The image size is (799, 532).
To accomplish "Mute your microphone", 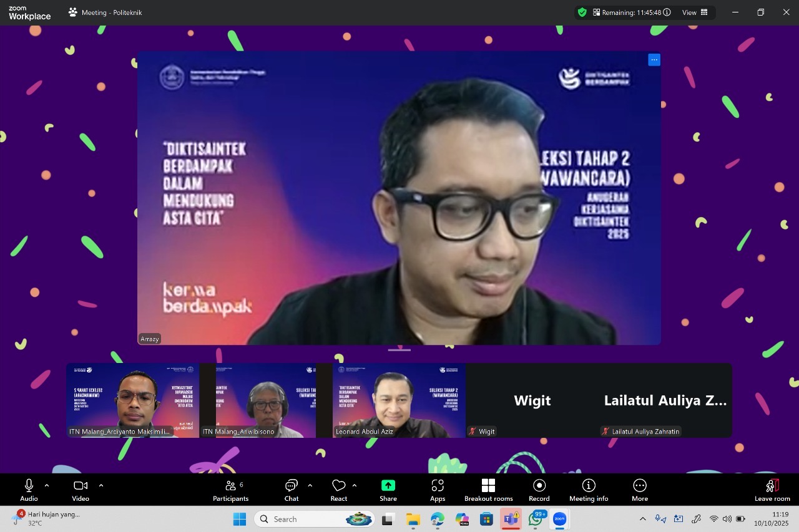I will tap(29, 490).
